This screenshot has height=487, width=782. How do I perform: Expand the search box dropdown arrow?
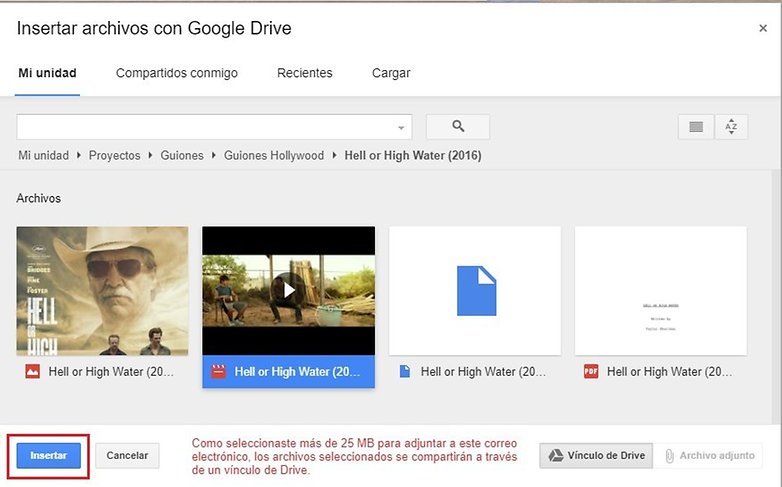pos(401,128)
